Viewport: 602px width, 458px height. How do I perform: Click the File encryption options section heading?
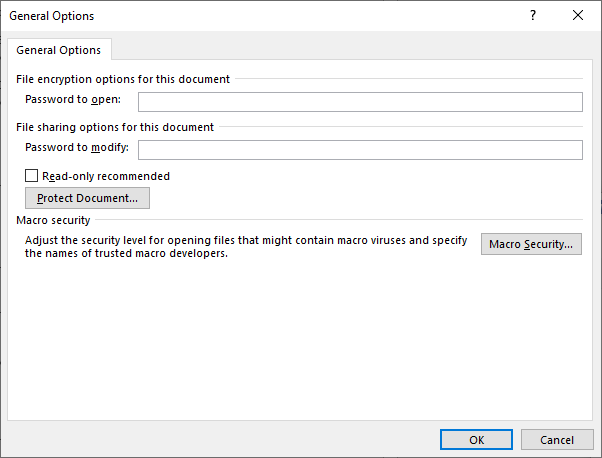click(x=123, y=79)
